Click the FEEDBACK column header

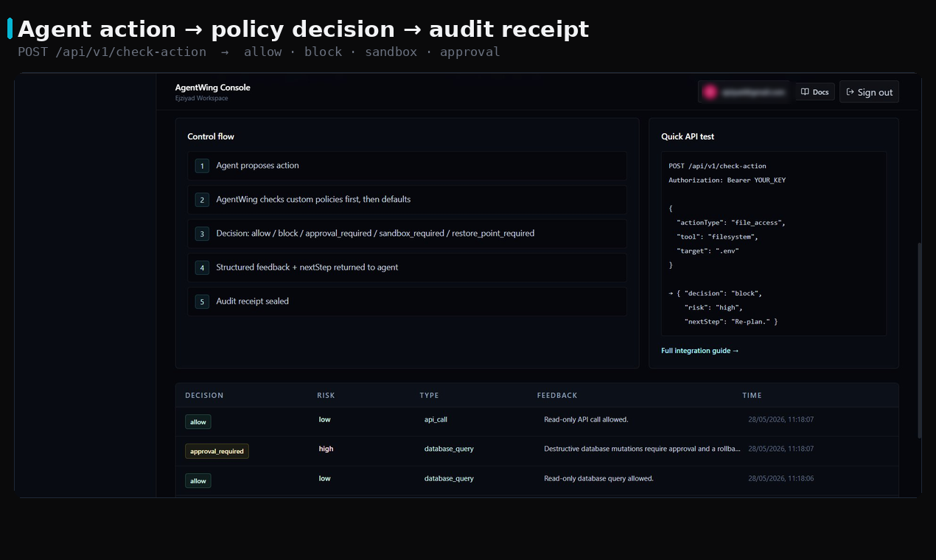(x=557, y=396)
